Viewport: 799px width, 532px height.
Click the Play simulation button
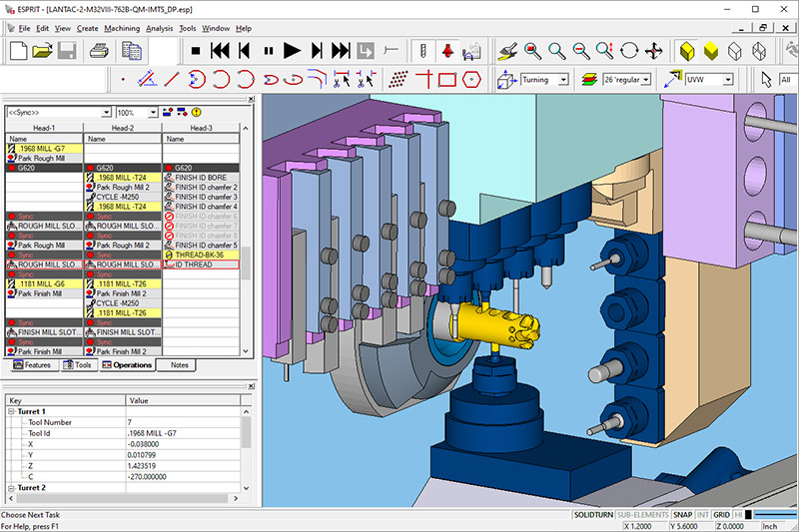click(292, 50)
